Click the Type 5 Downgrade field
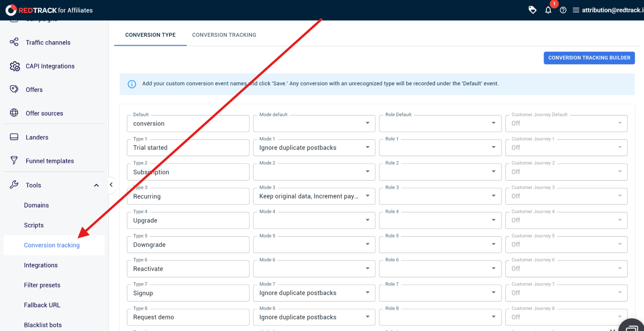 coord(188,245)
